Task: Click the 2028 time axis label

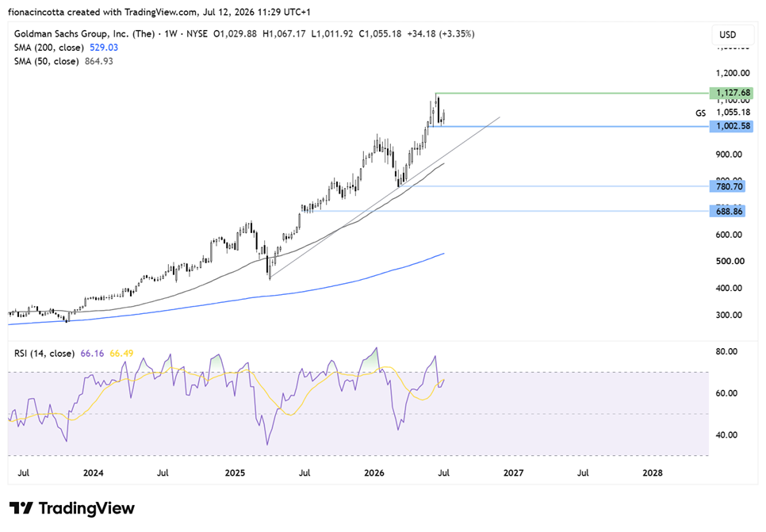Action: click(x=653, y=473)
